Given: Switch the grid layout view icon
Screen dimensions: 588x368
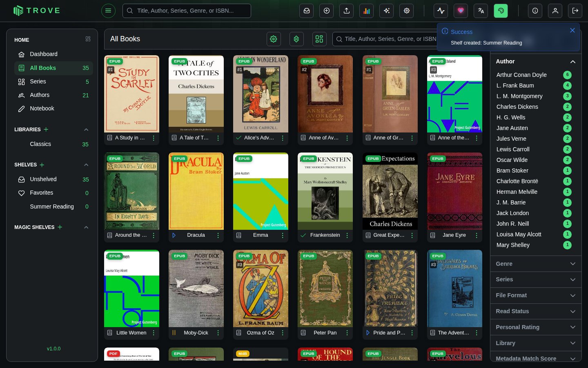Looking at the screenshot, I should click(x=319, y=39).
